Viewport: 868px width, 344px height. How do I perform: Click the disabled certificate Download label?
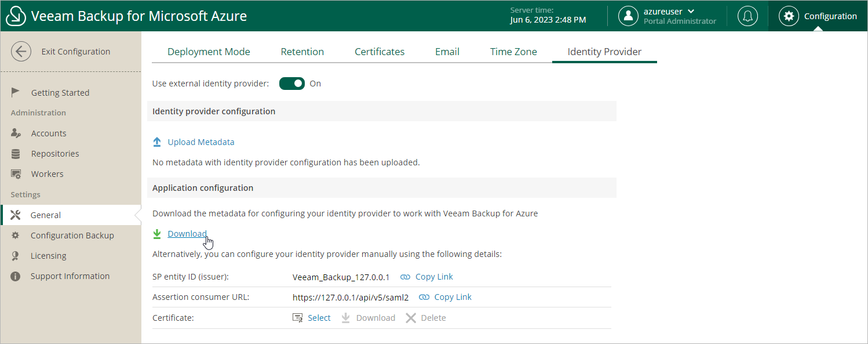375,318
